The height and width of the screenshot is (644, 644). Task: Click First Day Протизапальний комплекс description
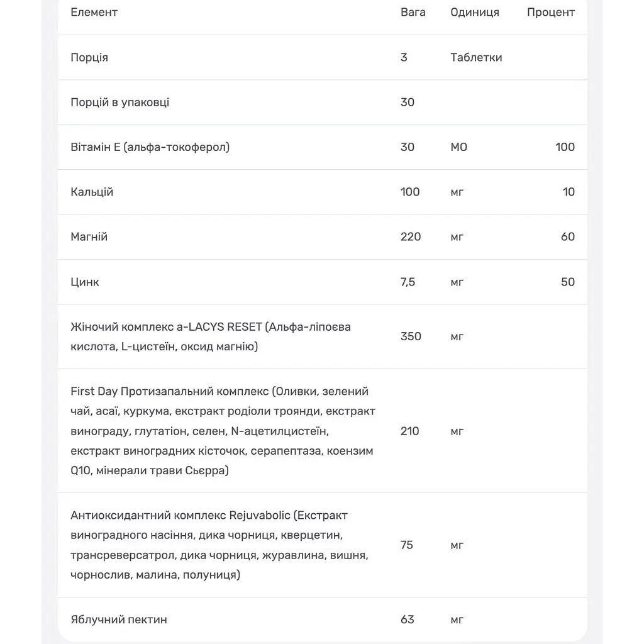tap(223, 431)
